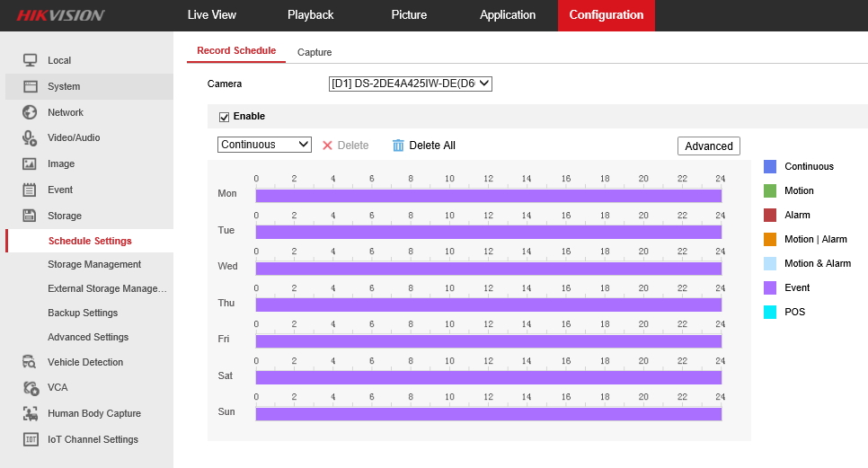Viewport: 868px width, 468px height.
Task: Select Wednesday's purple schedule bar
Action: [x=488, y=269]
